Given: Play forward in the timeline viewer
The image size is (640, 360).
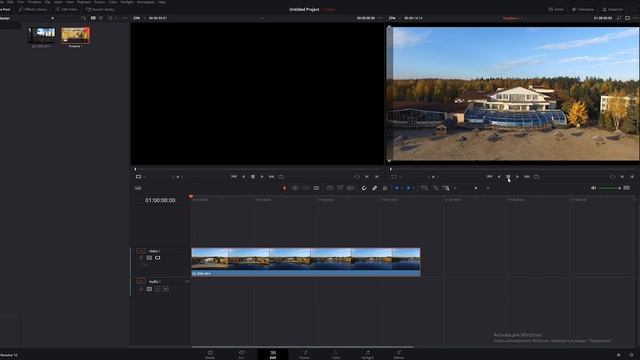Looking at the screenshot, I should (x=518, y=177).
